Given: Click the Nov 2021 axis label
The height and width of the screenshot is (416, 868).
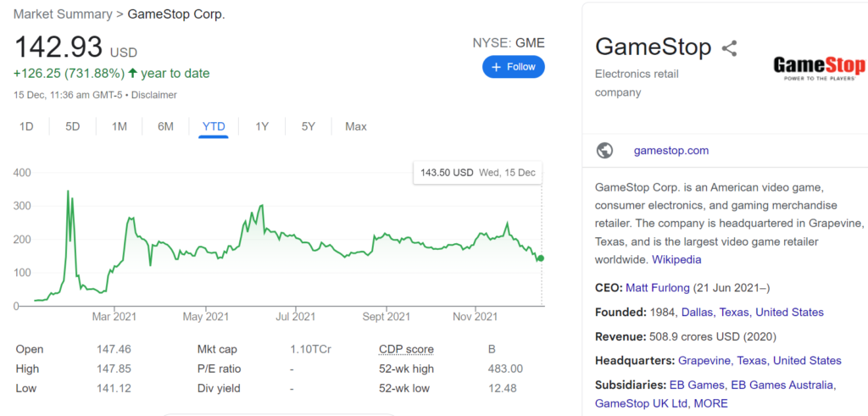Looking at the screenshot, I should coord(476,317).
